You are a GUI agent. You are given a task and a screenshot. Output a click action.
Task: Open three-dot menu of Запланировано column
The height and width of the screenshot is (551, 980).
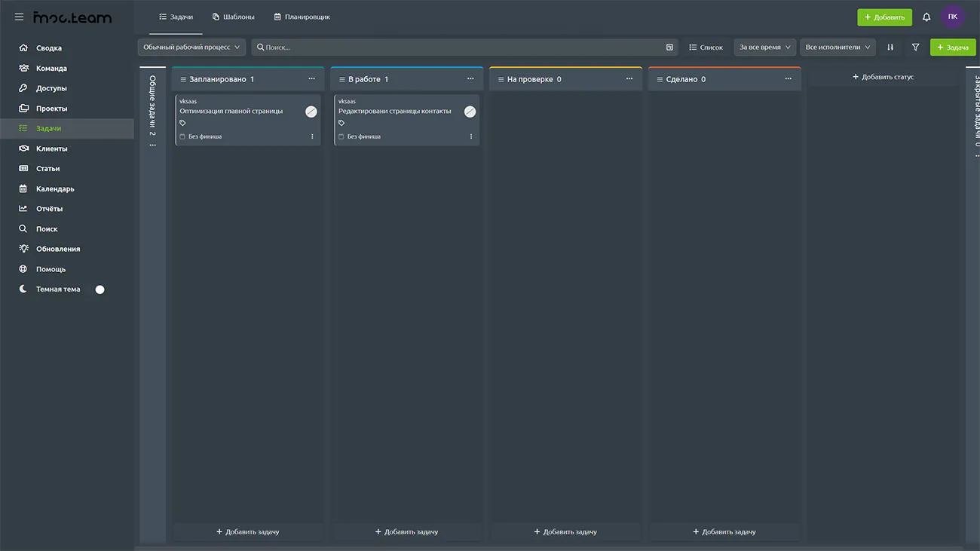[x=311, y=79]
